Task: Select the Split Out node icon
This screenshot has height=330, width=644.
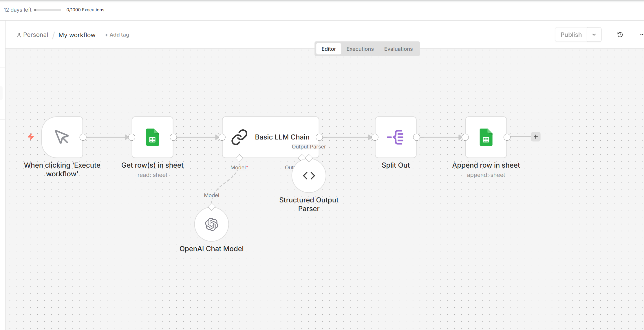Action: pyautogui.click(x=396, y=137)
